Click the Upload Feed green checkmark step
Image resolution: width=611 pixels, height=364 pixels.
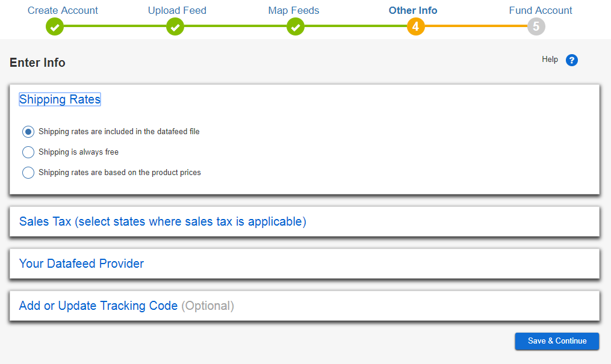(175, 27)
